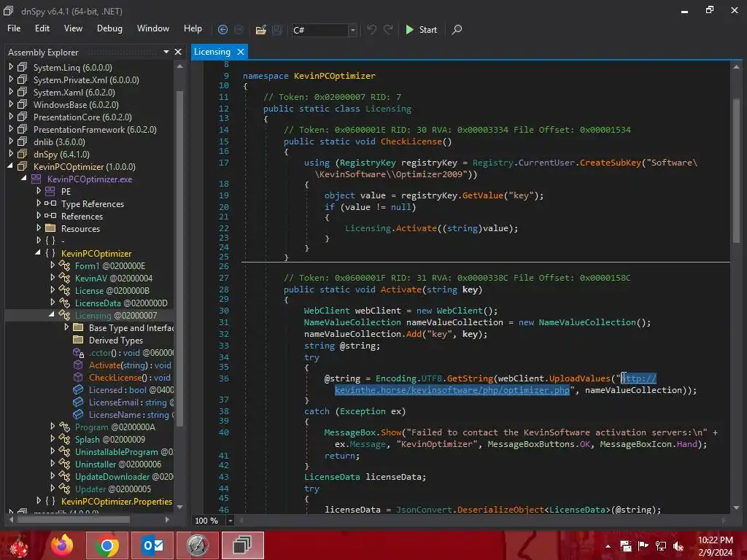Select Type References in the tree
Screen dimensions: 747x560
[x=93, y=204]
